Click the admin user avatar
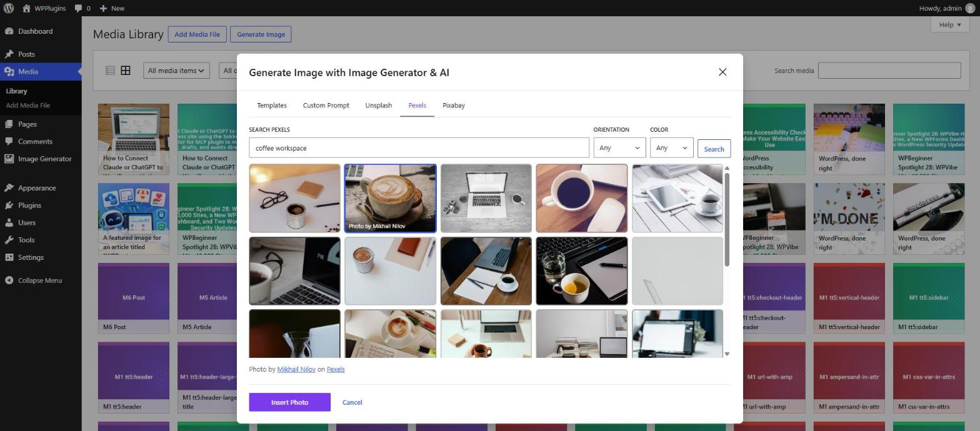The image size is (980, 431). [970, 8]
